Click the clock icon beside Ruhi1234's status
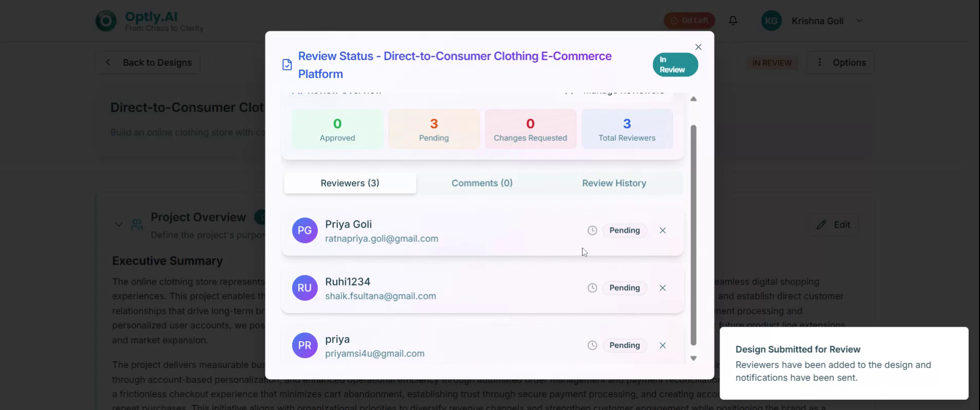This screenshot has height=410, width=980. [592, 288]
